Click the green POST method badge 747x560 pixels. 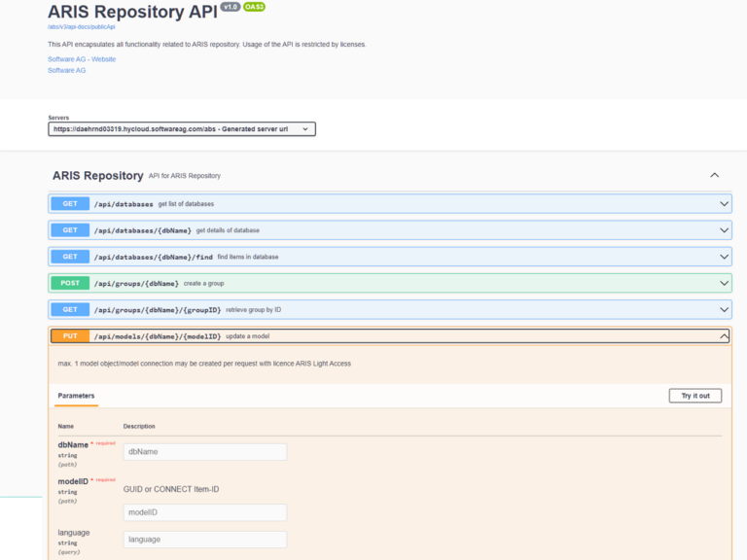[70, 283]
